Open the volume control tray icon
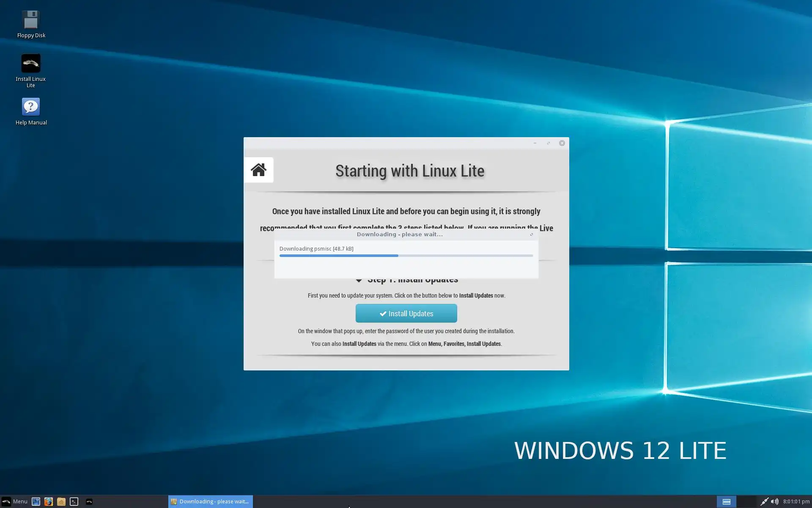 (x=774, y=502)
